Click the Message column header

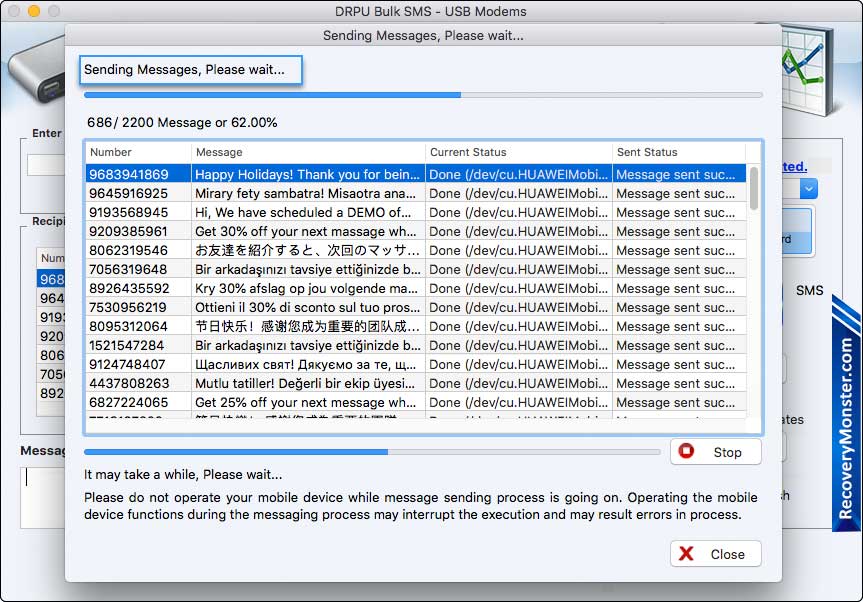308,152
